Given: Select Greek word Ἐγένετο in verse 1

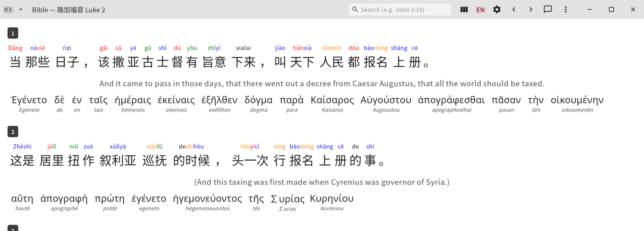Looking at the screenshot, I should pyautogui.click(x=29, y=100).
